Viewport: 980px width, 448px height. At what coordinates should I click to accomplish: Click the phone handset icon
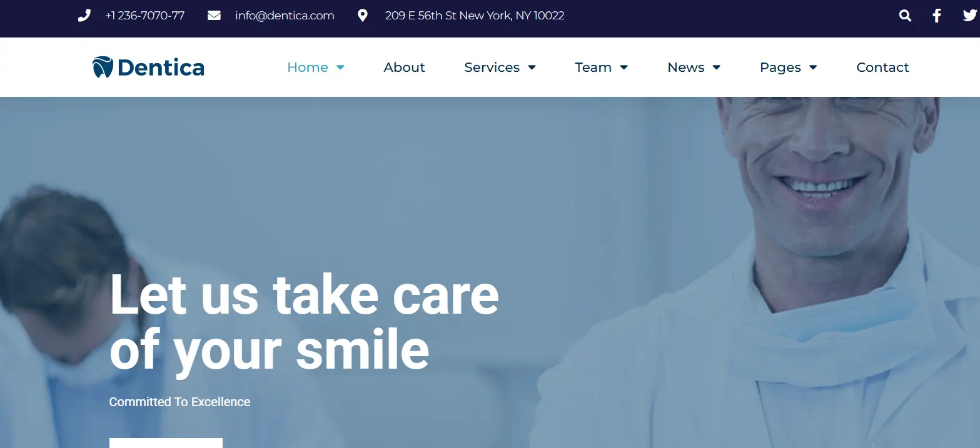tap(84, 16)
